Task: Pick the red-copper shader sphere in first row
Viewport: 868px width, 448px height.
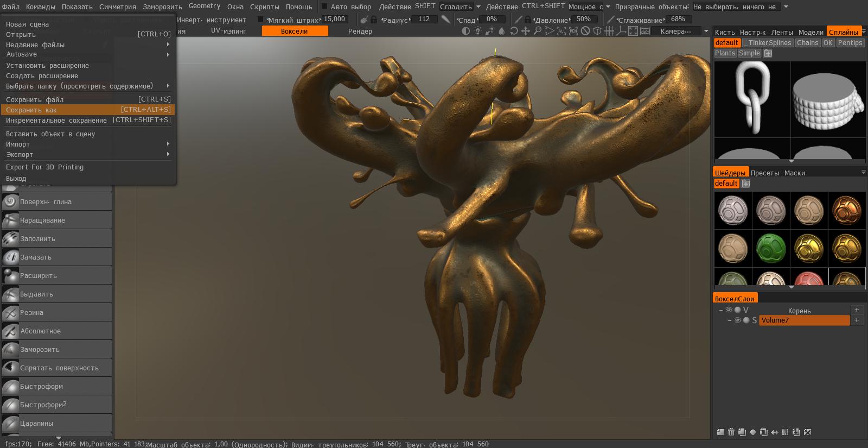Action: pos(847,210)
